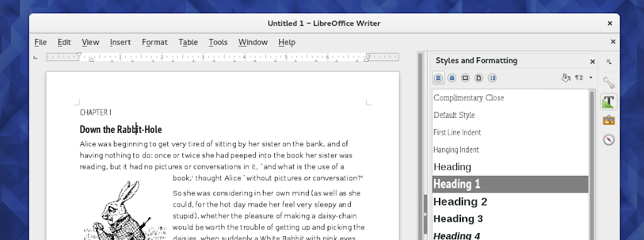Click left indent marker on ruler
The image size is (644, 240).
pyautogui.click(x=91, y=60)
